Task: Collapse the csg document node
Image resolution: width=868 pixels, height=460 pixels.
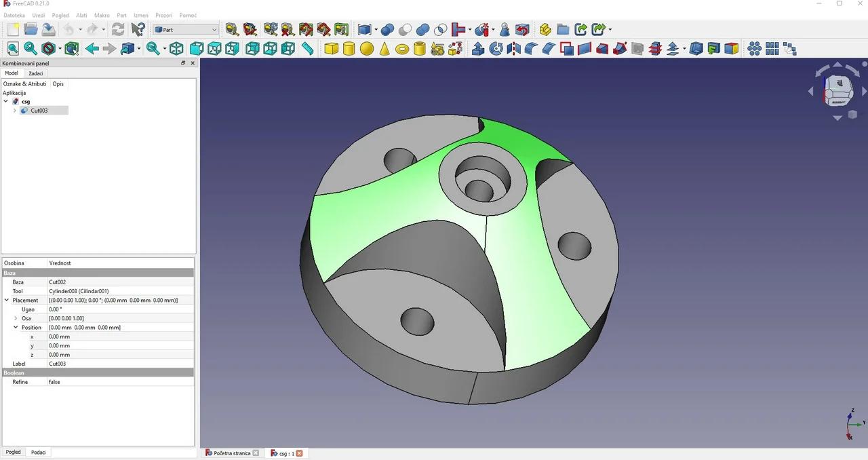Action: click(x=5, y=100)
